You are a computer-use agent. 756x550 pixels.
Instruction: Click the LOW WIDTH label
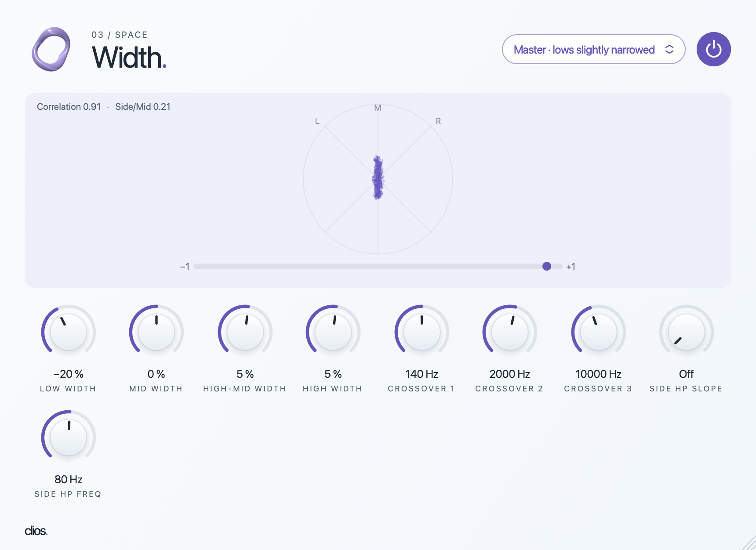tap(68, 389)
